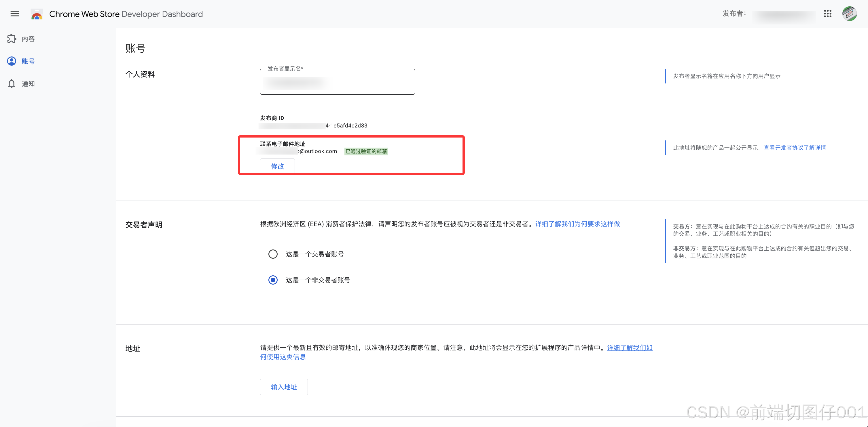Open the Google apps grid
Viewport: 868px width, 427px height.
(x=828, y=14)
